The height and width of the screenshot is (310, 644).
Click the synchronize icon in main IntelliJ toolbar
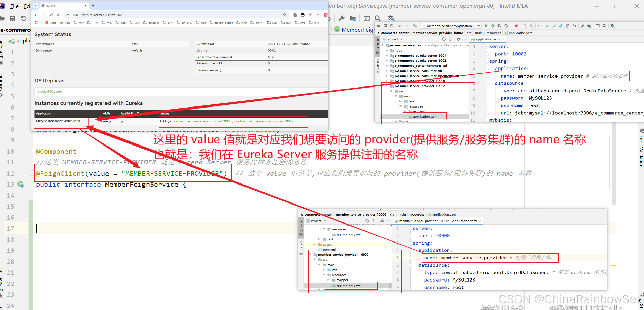[x=24, y=18]
